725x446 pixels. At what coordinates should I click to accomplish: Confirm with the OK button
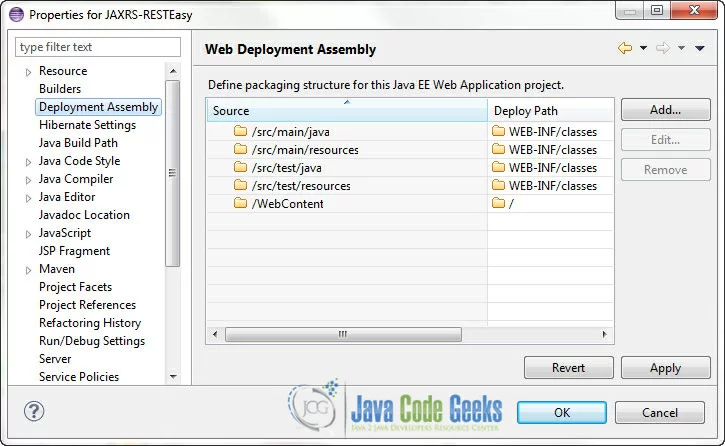pyautogui.click(x=562, y=412)
